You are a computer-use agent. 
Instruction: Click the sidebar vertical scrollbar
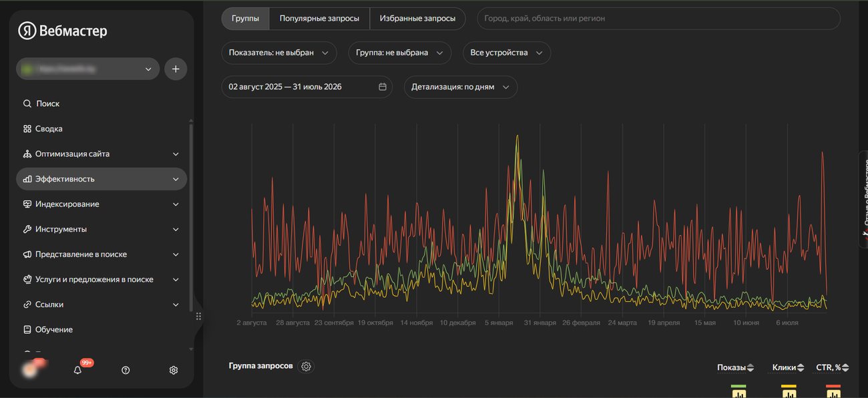(192, 214)
